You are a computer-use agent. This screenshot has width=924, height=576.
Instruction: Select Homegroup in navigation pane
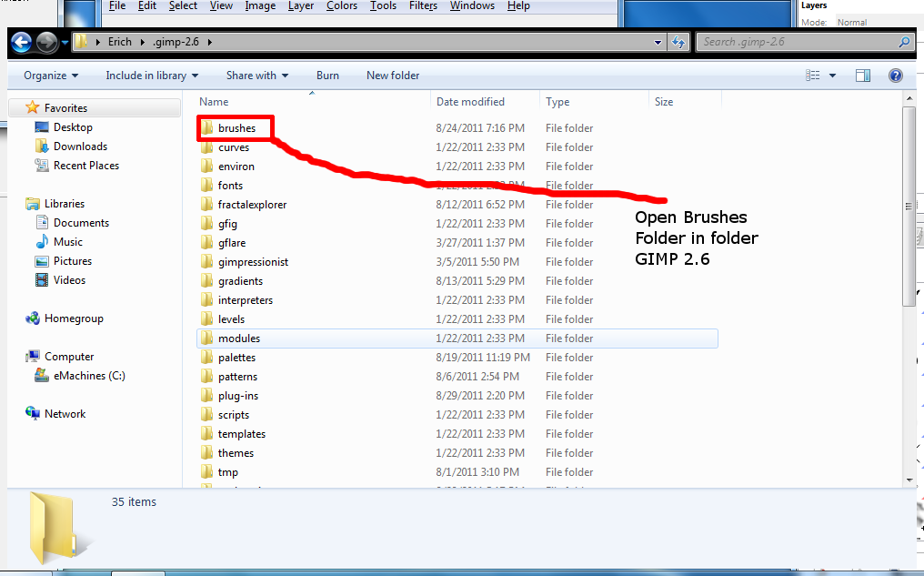point(74,318)
